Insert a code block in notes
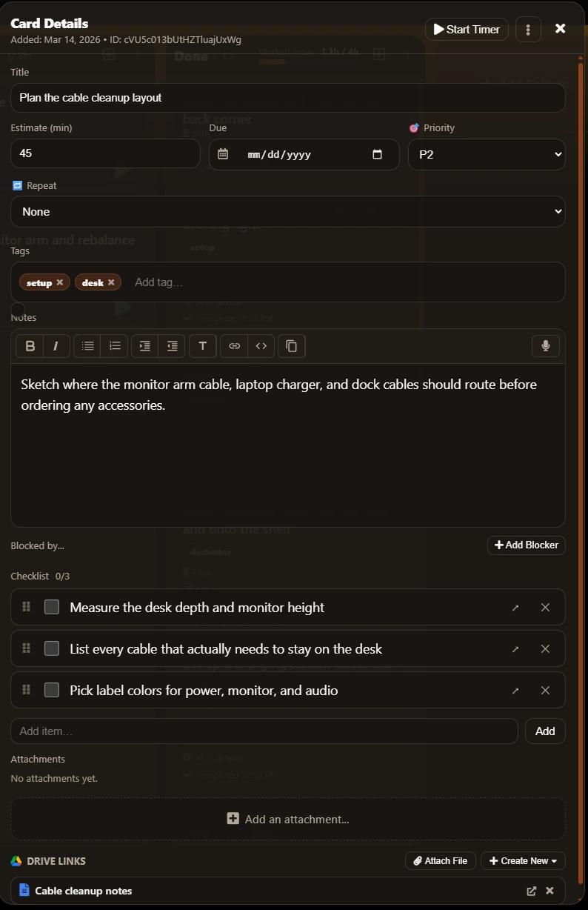This screenshot has height=910, width=588. (x=261, y=346)
